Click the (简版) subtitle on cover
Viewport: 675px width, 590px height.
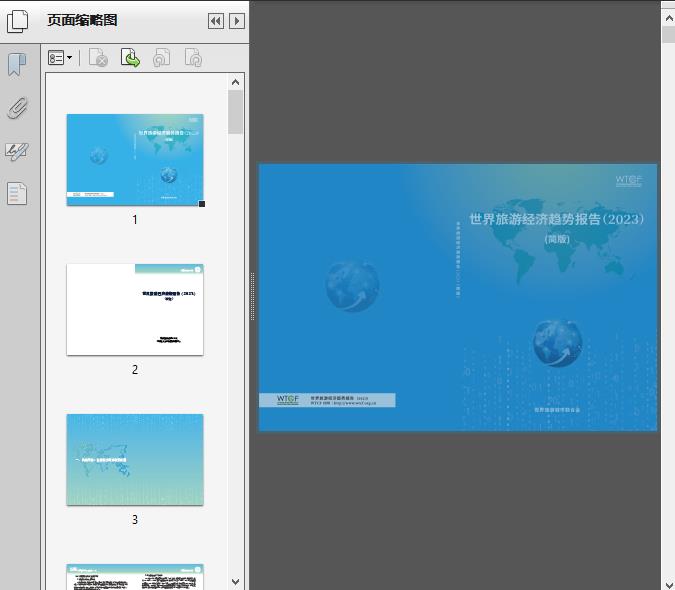click(x=557, y=239)
